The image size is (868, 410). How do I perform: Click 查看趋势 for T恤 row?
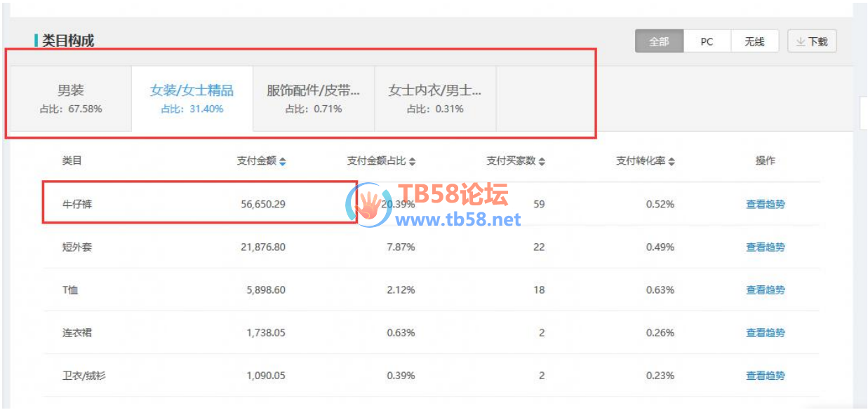(765, 290)
